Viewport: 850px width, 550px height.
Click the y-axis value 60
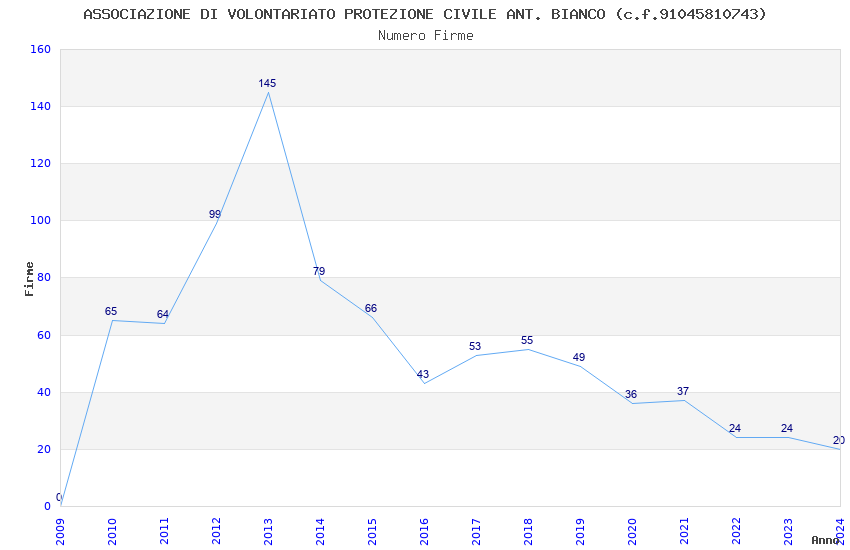pyautogui.click(x=44, y=335)
